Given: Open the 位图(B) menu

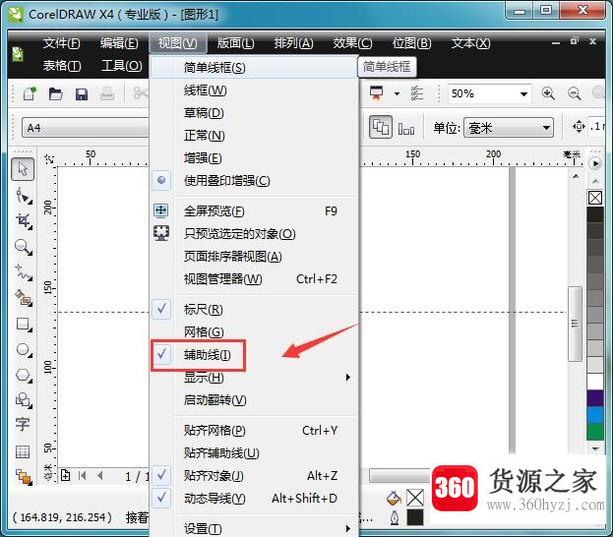Looking at the screenshot, I should [x=412, y=43].
